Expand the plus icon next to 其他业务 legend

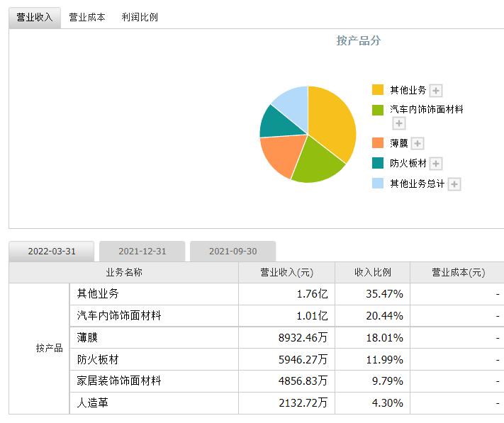[436, 91]
